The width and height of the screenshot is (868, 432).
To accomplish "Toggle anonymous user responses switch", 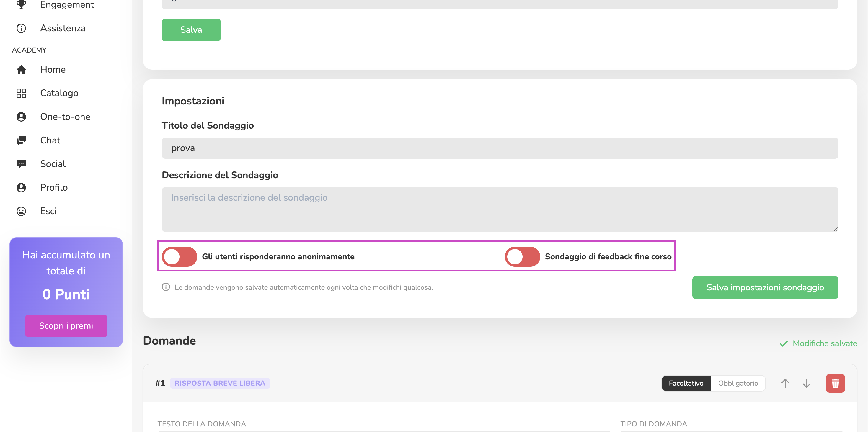I will (x=180, y=256).
